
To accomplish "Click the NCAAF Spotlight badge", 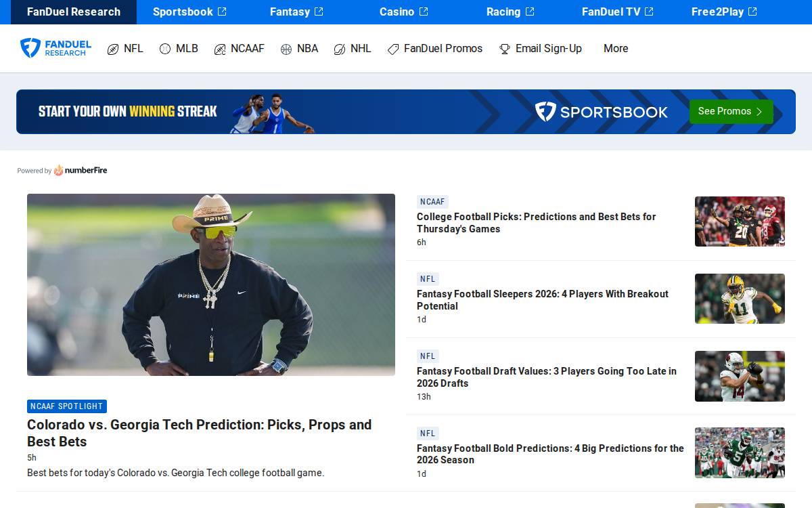I will (67, 406).
